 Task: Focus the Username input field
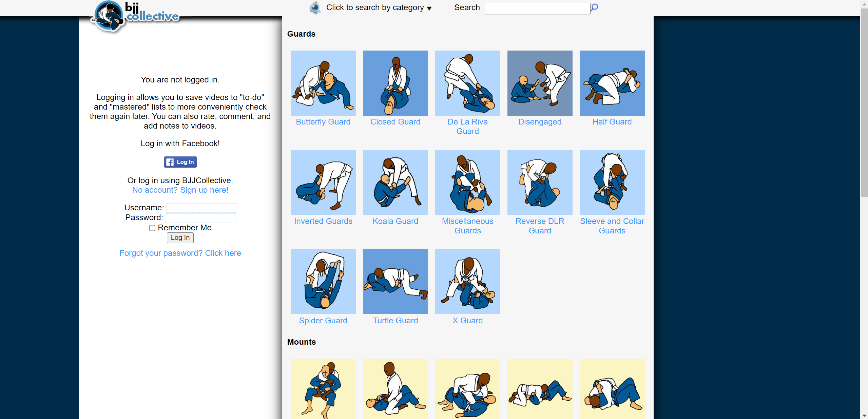pyautogui.click(x=201, y=208)
